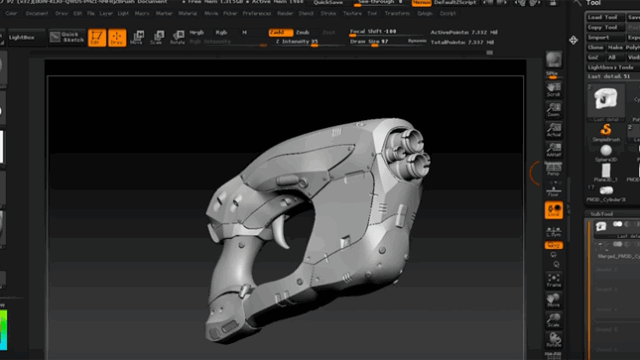Toggle Perspective (Persp) view
640x360 pixels.
pyautogui.click(x=553, y=169)
